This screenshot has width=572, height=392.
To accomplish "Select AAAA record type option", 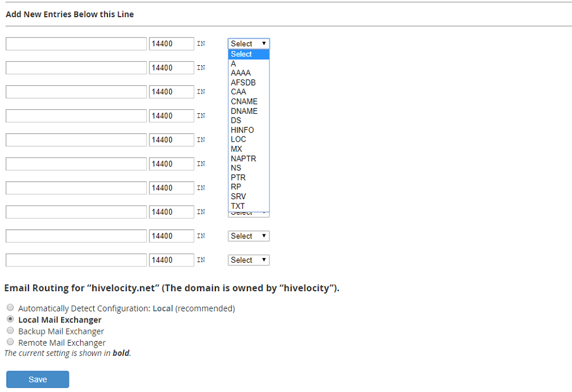I will (x=240, y=73).
